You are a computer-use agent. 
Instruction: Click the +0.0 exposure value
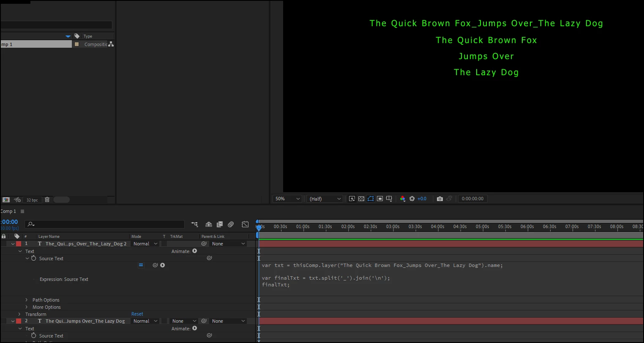(x=422, y=199)
